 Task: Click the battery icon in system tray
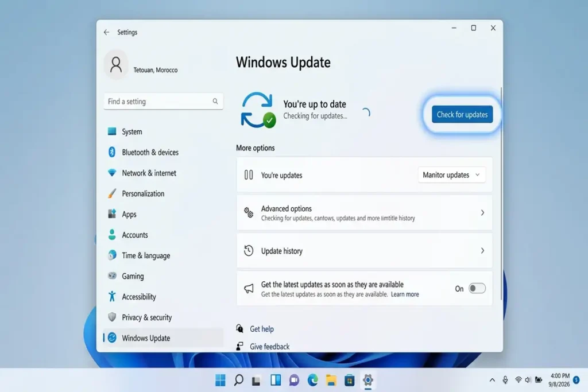539,380
